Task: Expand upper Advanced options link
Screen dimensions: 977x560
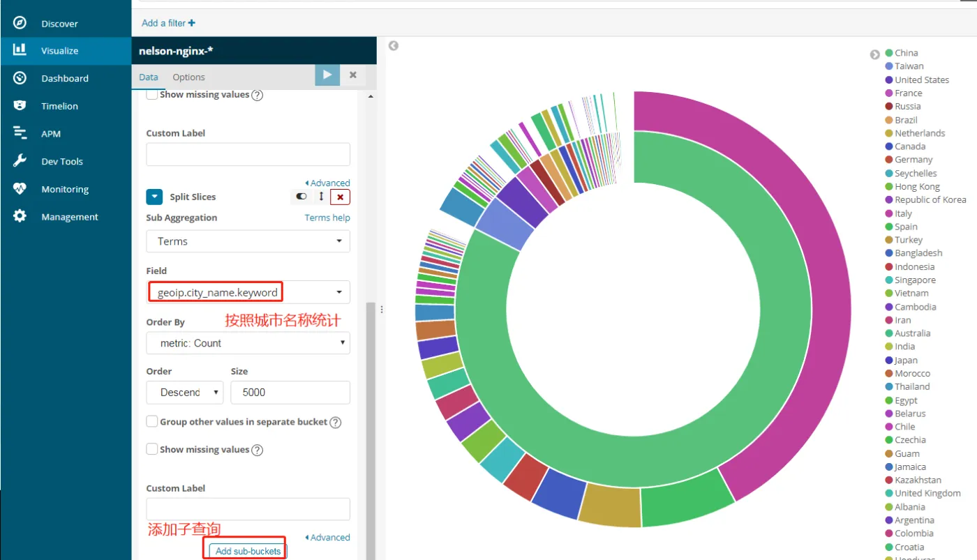Action: pyautogui.click(x=327, y=183)
